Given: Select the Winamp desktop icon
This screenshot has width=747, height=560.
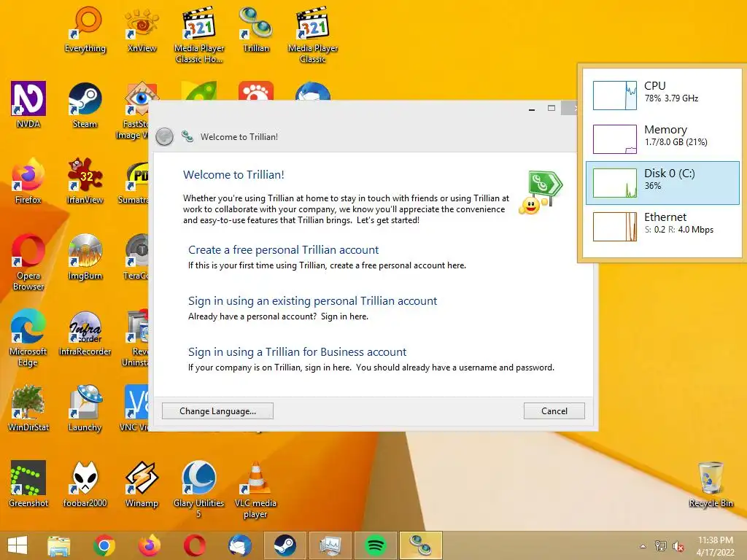Looking at the screenshot, I should click(x=142, y=484).
